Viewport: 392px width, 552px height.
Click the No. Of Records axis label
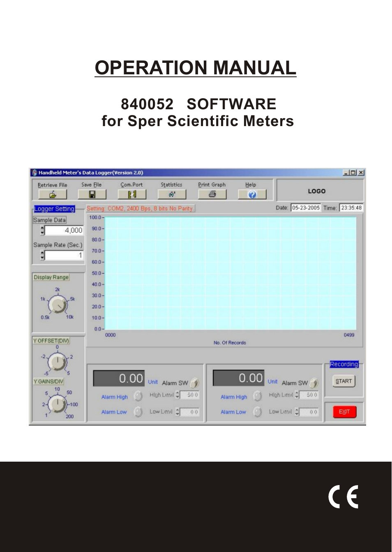click(230, 343)
